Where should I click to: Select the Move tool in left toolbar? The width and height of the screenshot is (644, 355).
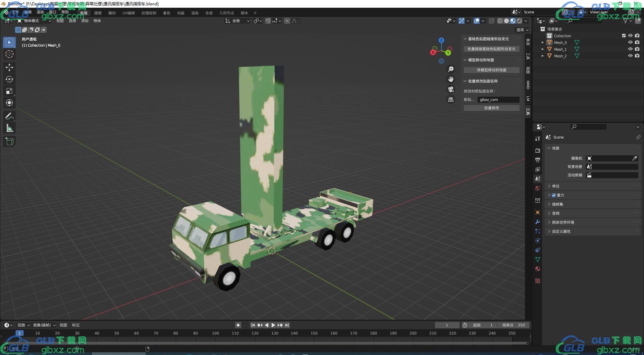[9, 67]
